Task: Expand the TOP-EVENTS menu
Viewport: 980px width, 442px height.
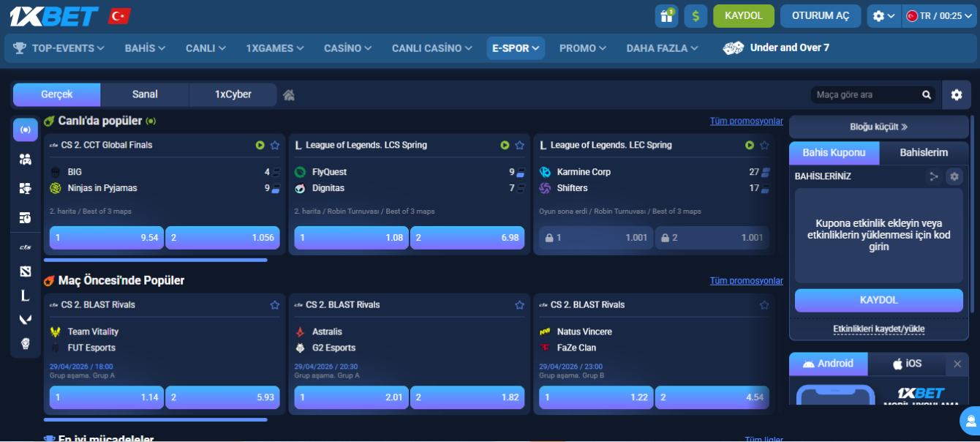Action: click(59, 48)
